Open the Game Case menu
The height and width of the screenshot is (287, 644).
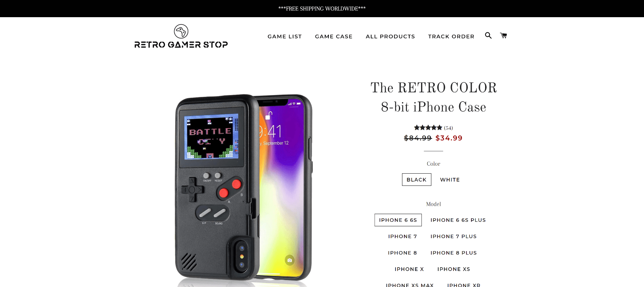[334, 37]
